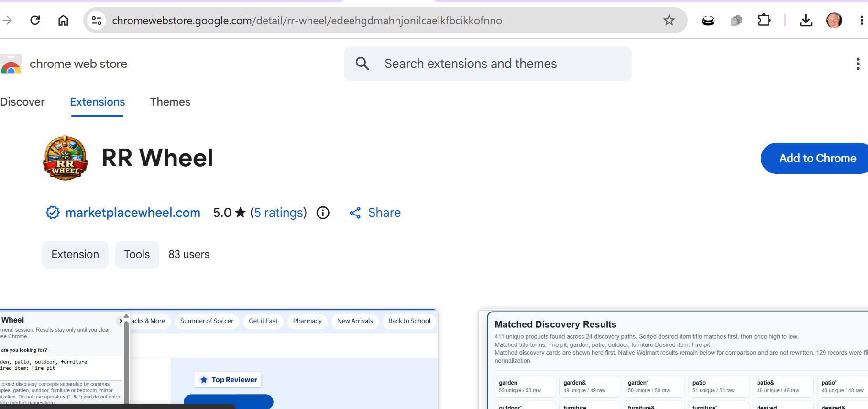Open the Chrome three-dot browser menu
Screen dimensions: 868x409
point(861,20)
